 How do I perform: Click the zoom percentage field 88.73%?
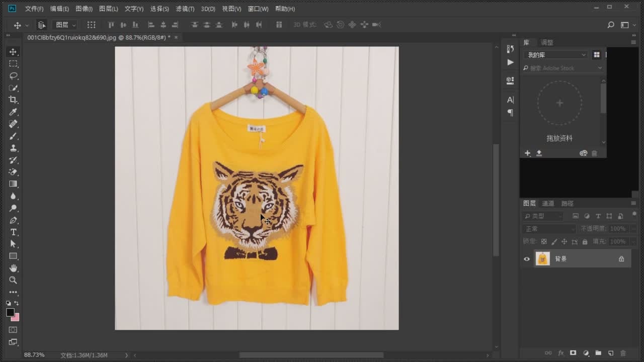(34, 355)
